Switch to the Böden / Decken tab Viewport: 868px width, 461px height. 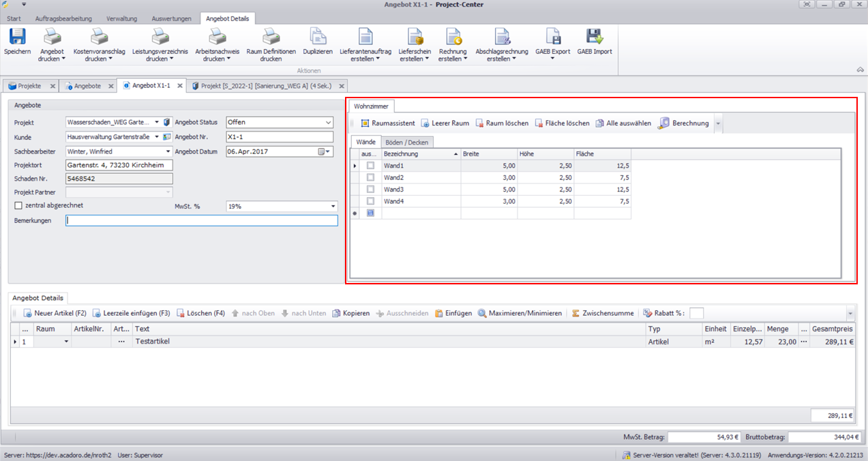pos(406,142)
